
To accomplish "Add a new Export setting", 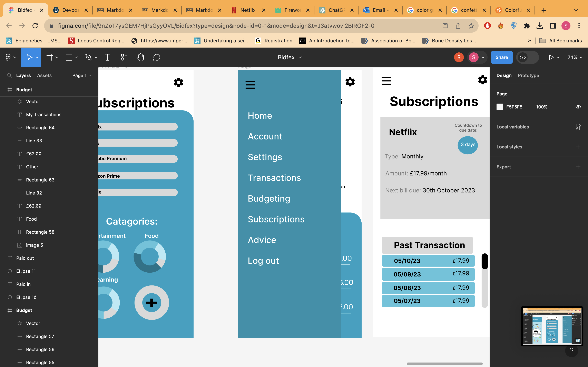I will click(578, 167).
